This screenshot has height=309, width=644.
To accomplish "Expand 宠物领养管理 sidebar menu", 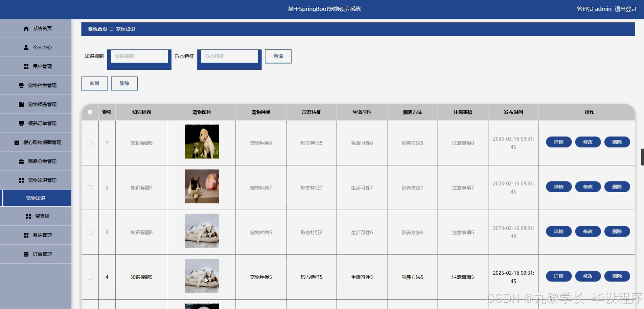I will (36, 104).
